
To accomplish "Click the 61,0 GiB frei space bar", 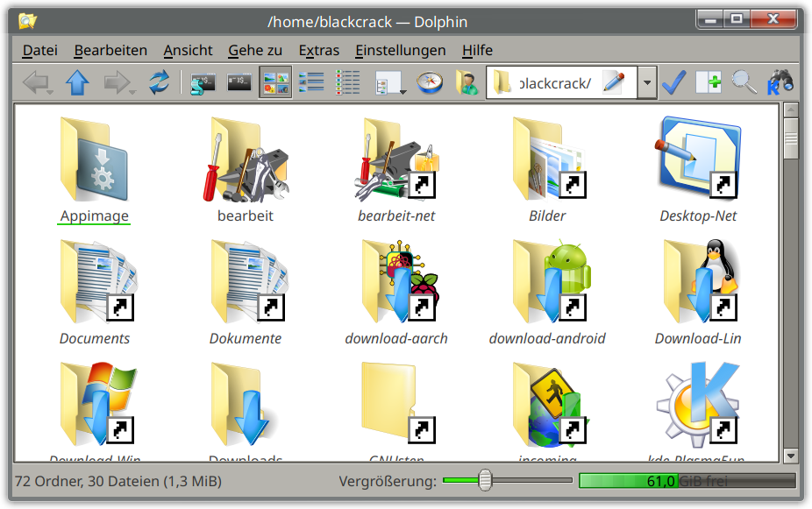I will click(x=687, y=481).
